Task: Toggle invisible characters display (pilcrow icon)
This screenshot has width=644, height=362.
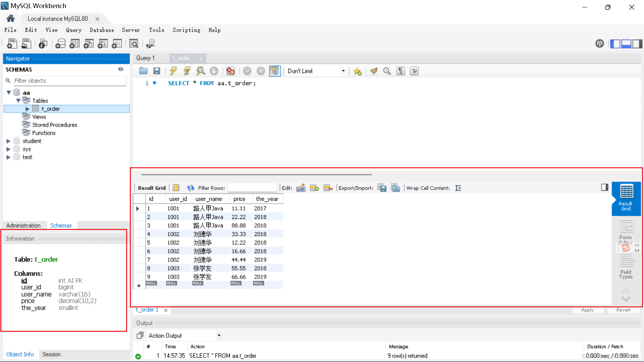Action: (400, 71)
